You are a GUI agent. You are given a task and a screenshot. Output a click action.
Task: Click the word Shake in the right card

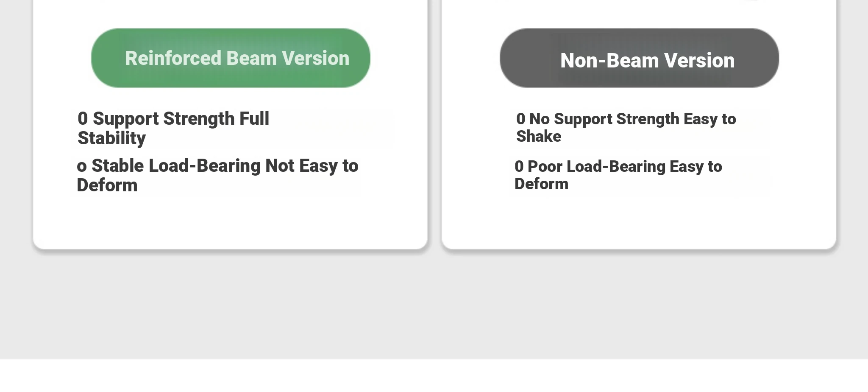[539, 137]
